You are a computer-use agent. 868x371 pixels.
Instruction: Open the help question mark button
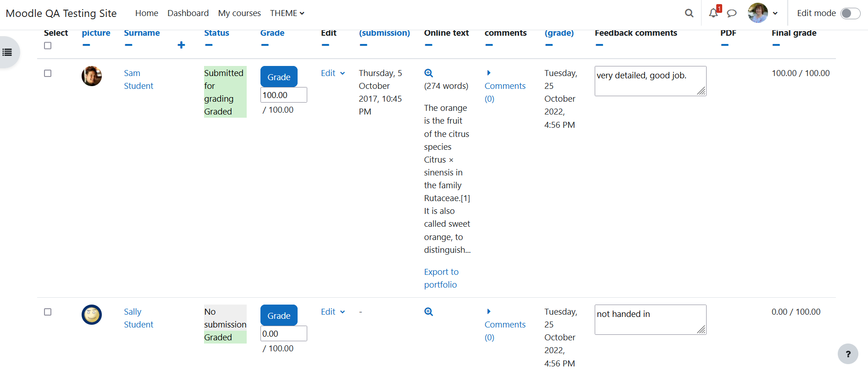point(848,354)
